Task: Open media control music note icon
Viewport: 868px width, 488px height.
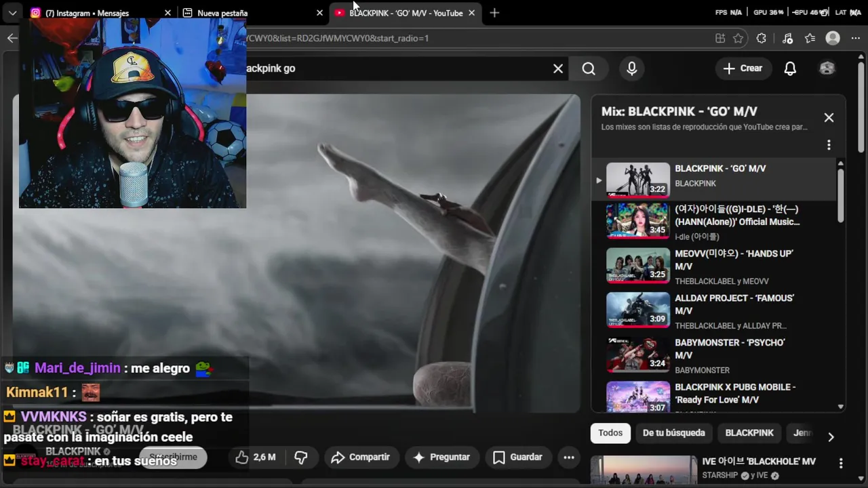Action: 787,39
